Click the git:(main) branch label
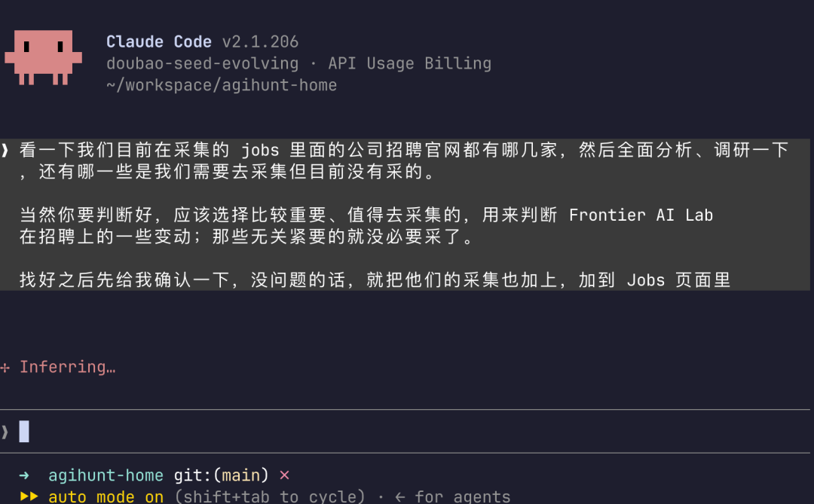The height and width of the screenshot is (504, 814). point(221,475)
